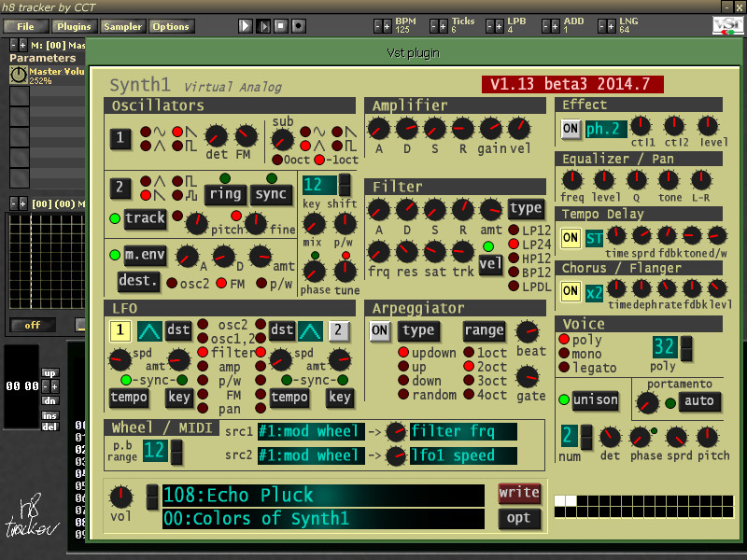
Task: Open the filter frq destination dropdown
Action: click(463, 431)
